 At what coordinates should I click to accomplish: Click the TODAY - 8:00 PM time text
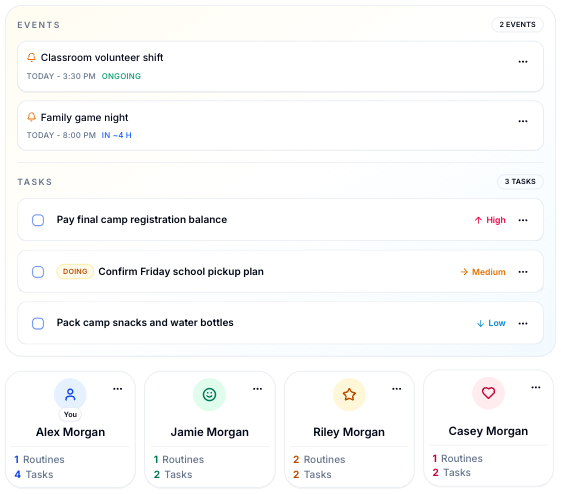61,135
